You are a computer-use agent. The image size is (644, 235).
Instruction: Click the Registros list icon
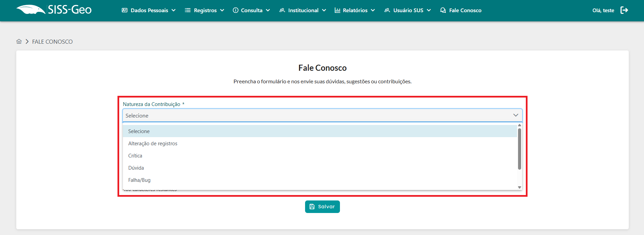tap(188, 10)
